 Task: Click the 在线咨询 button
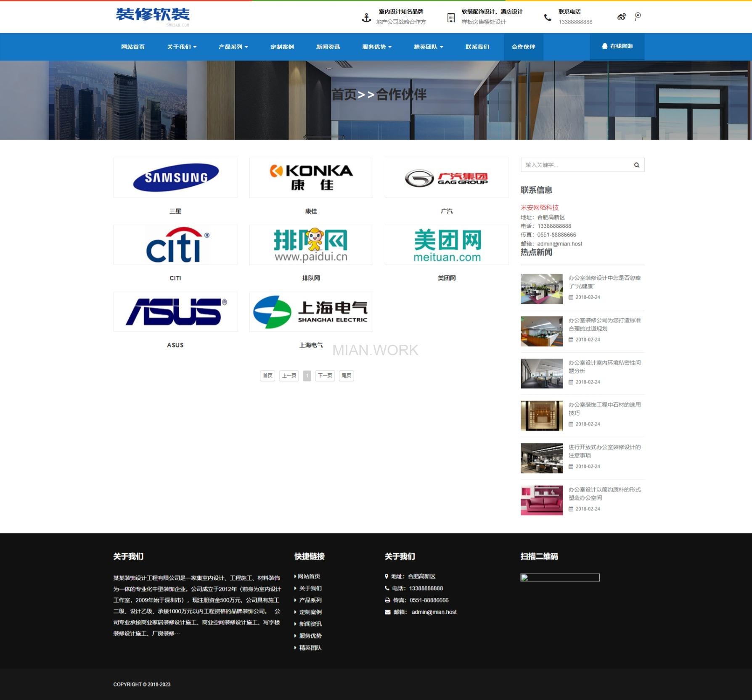click(x=617, y=46)
